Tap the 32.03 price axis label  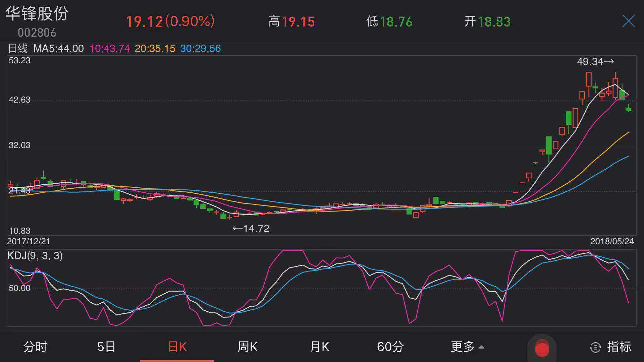coord(19,145)
